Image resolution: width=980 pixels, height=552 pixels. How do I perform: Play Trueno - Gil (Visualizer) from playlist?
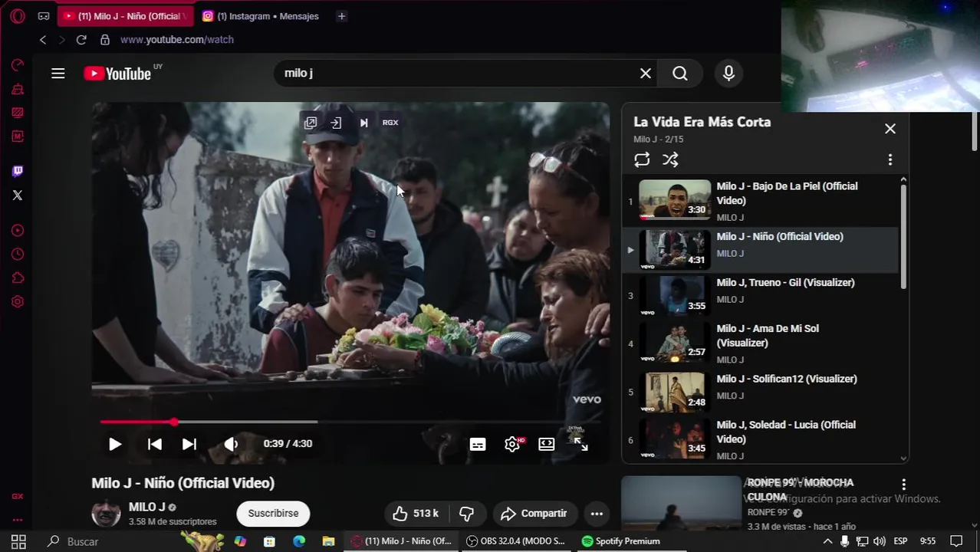[x=760, y=296]
